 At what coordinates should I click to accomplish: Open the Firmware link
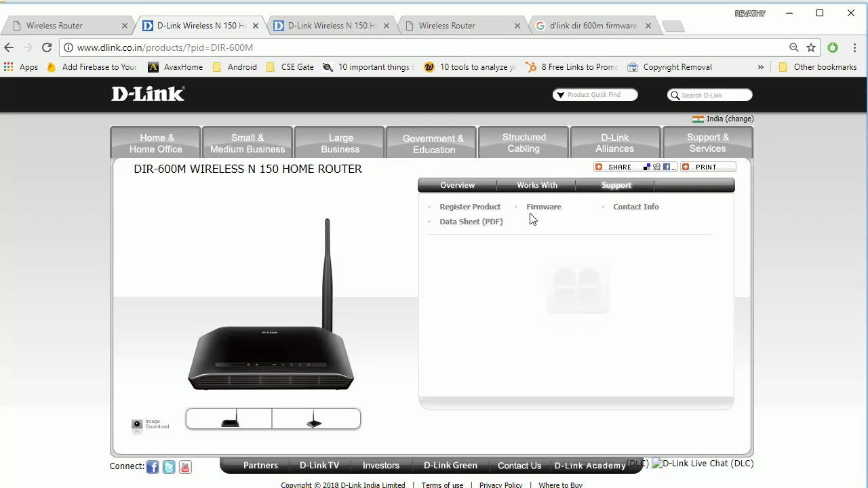click(x=544, y=207)
